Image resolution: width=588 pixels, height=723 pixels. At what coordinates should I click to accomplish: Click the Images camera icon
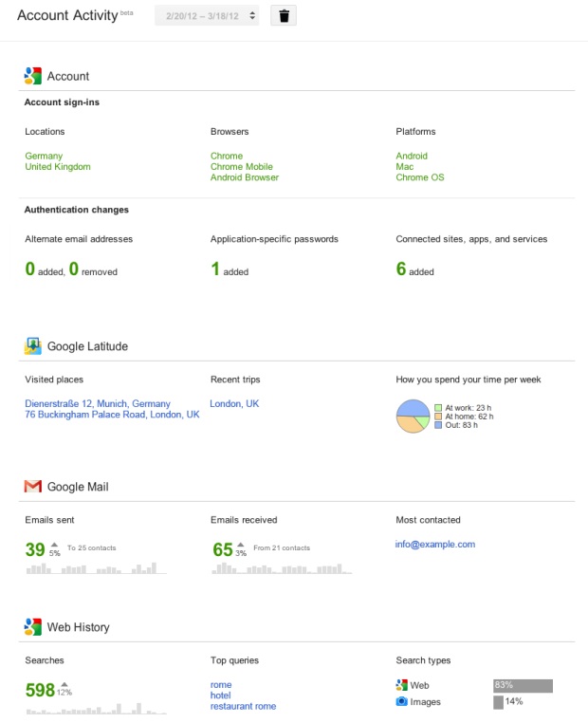click(x=401, y=701)
